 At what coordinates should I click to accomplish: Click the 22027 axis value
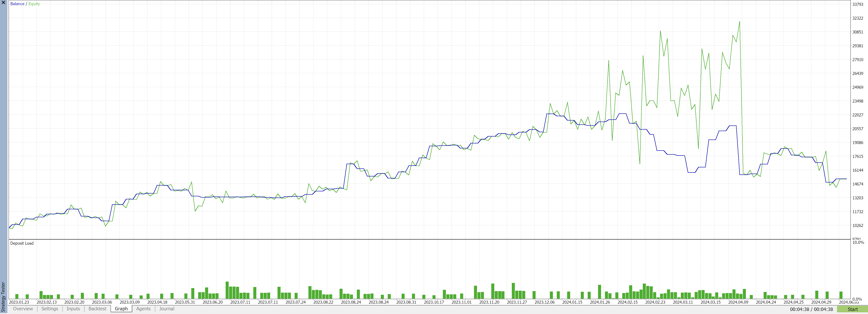pyautogui.click(x=858, y=115)
